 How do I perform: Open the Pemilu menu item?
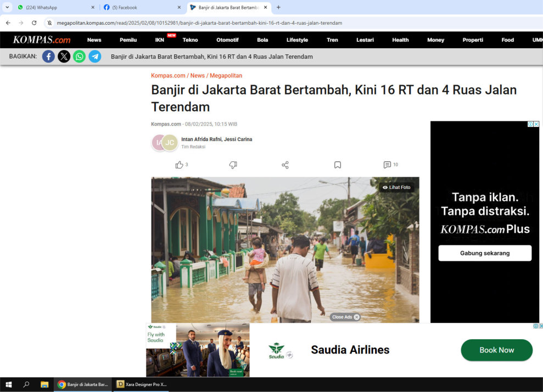coord(128,40)
